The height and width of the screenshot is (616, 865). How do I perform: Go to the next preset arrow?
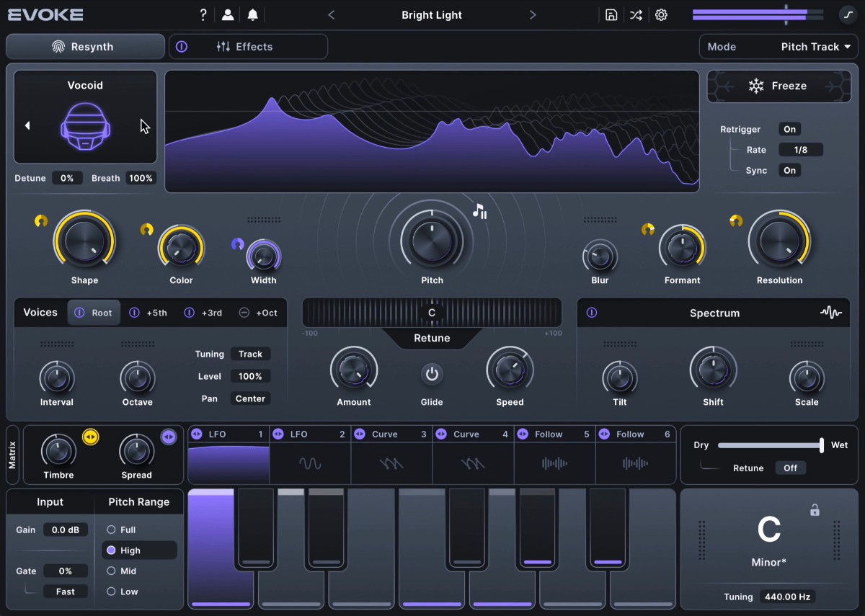point(533,15)
